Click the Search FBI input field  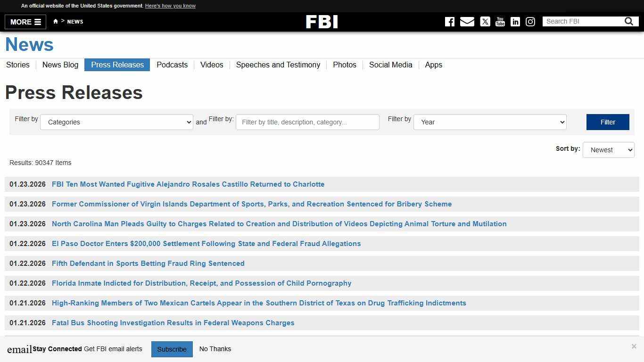coord(585,21)
